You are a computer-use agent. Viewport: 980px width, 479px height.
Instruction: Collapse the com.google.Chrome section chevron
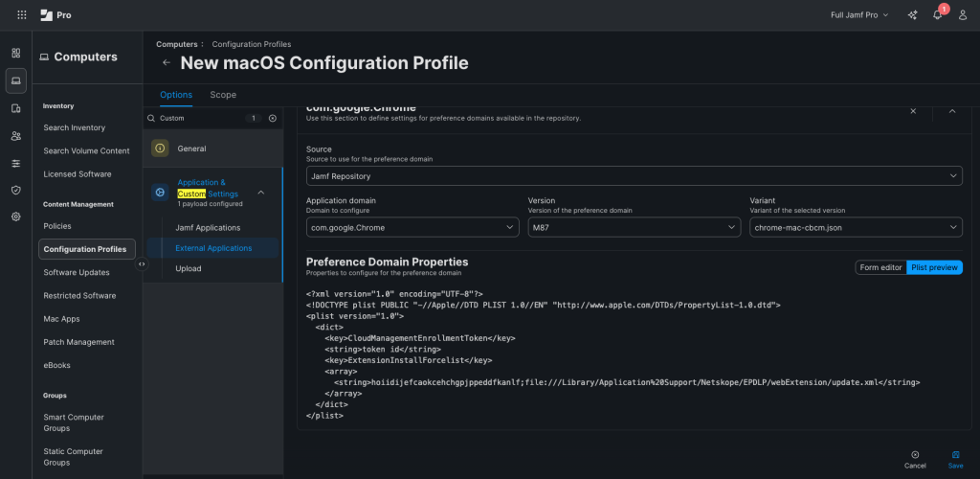(952, 111)
